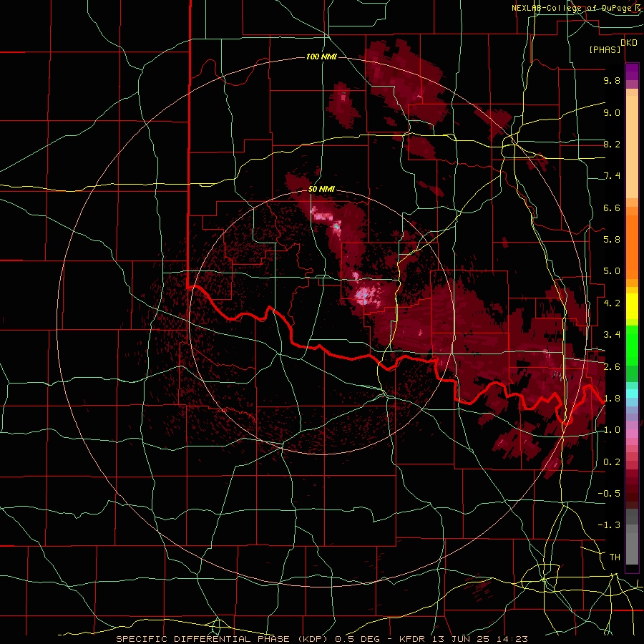Click the 6.6 scale value

(612, 208)
